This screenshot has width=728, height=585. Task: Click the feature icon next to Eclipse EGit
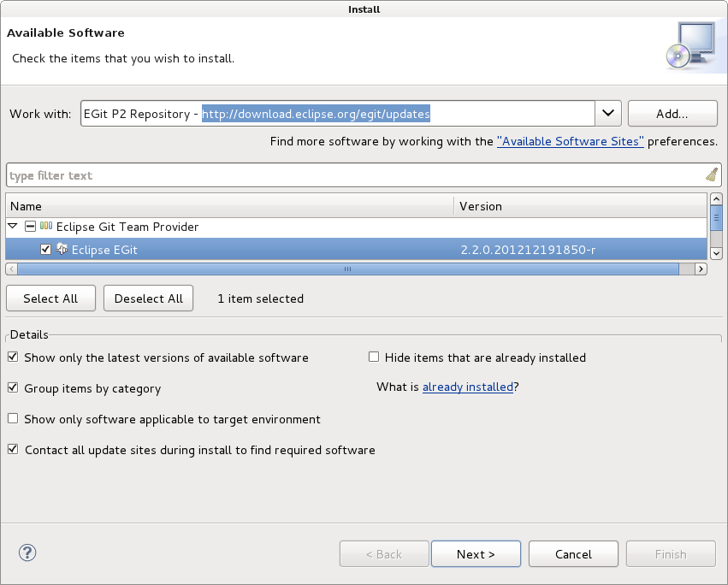click(x=62, y=249)
